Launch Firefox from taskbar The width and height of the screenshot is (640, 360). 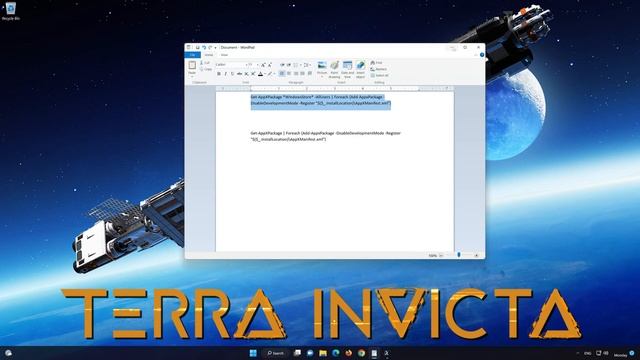pos(349,353)
